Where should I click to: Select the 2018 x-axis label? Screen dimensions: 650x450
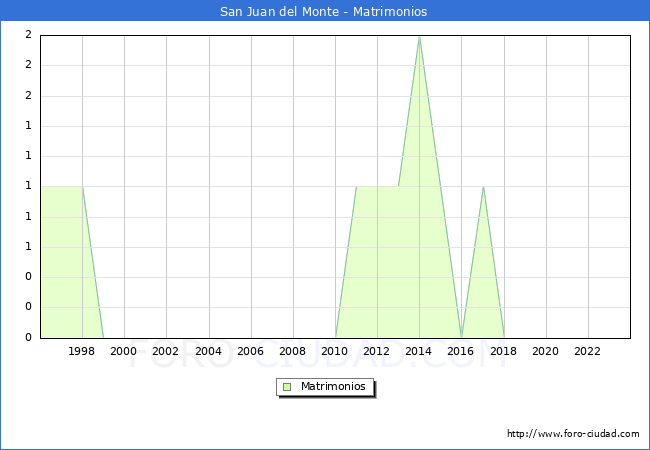pos(504,351)
